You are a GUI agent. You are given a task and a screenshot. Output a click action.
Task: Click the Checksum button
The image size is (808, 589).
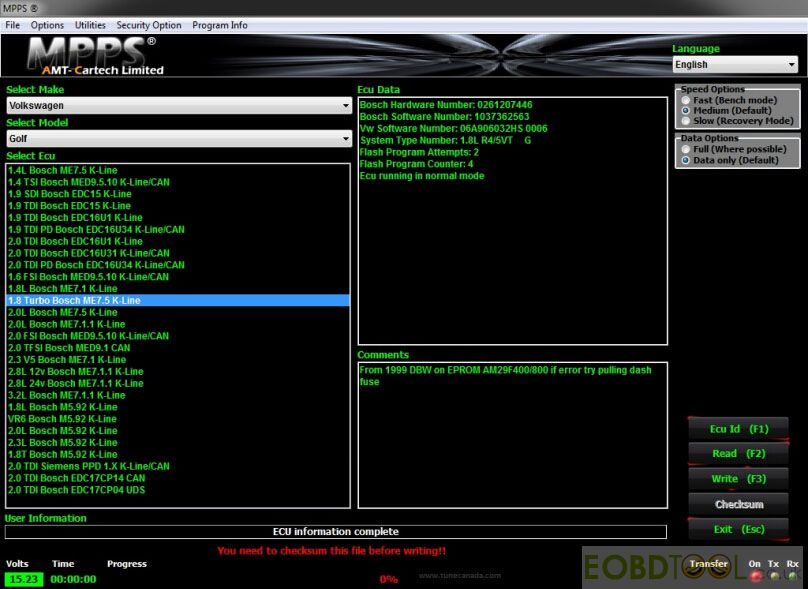(x=738, y=504)
